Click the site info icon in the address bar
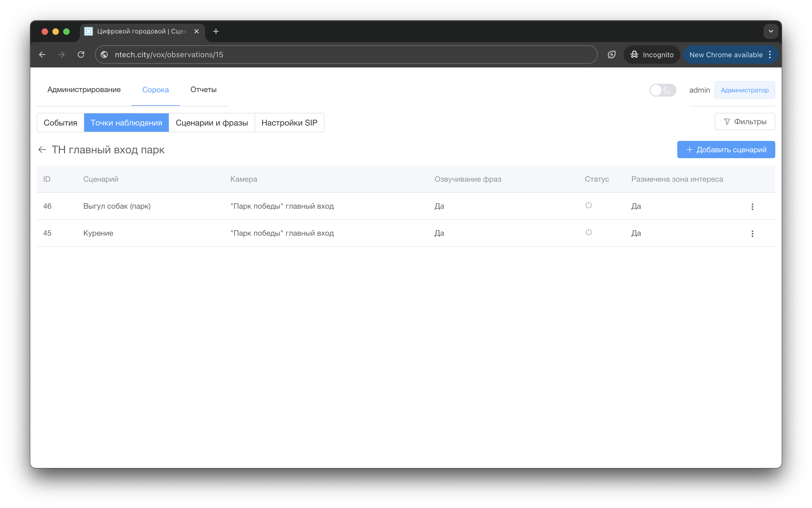This screenshot has height=508, width=812. (104, 55)
